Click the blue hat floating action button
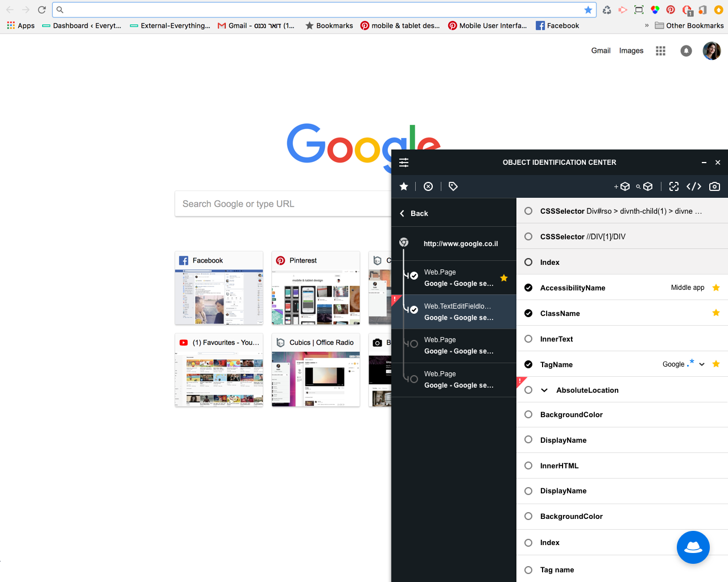Screen dimensions: 728x582 pyautogui.click(x=693, y=547)
